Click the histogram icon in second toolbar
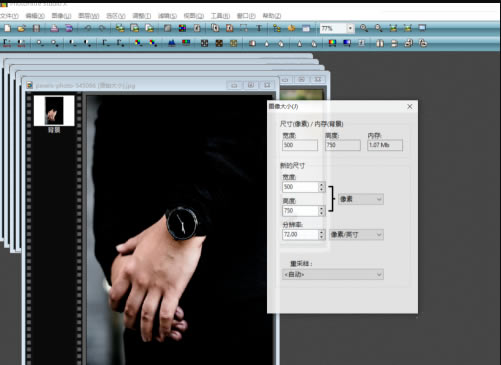This screenshot has height=365, width=501. (172, 43)
